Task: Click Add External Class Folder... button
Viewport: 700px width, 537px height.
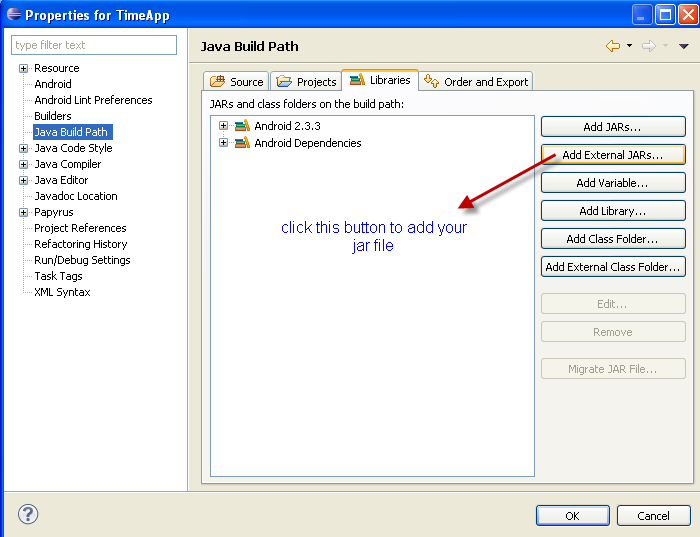Action: coord(613,267)
